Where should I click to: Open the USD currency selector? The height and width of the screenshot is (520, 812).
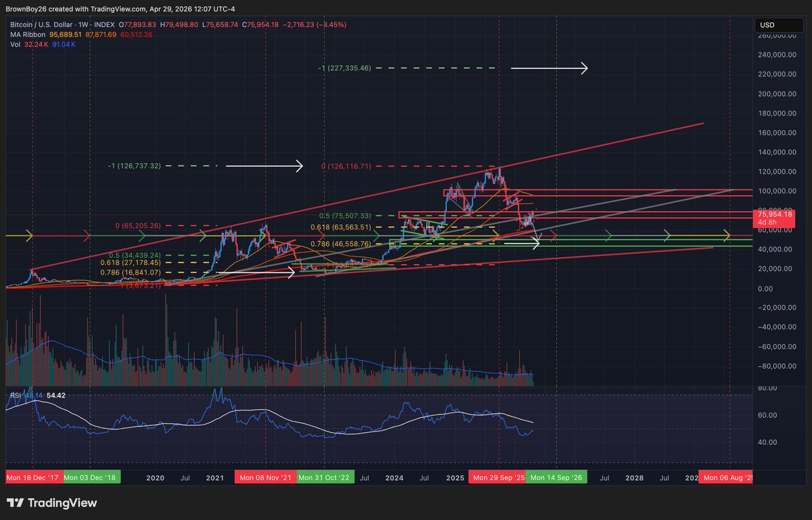[x=780, y=25]
